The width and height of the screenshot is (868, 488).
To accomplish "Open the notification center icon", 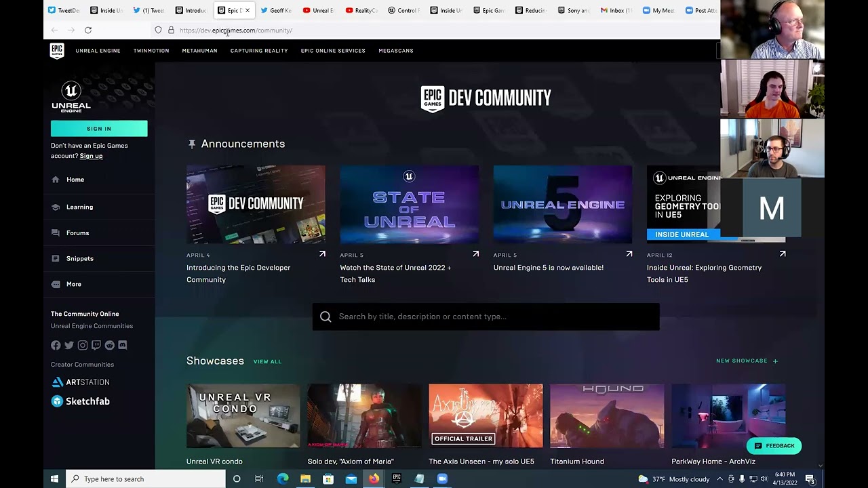I will point(810,479).
